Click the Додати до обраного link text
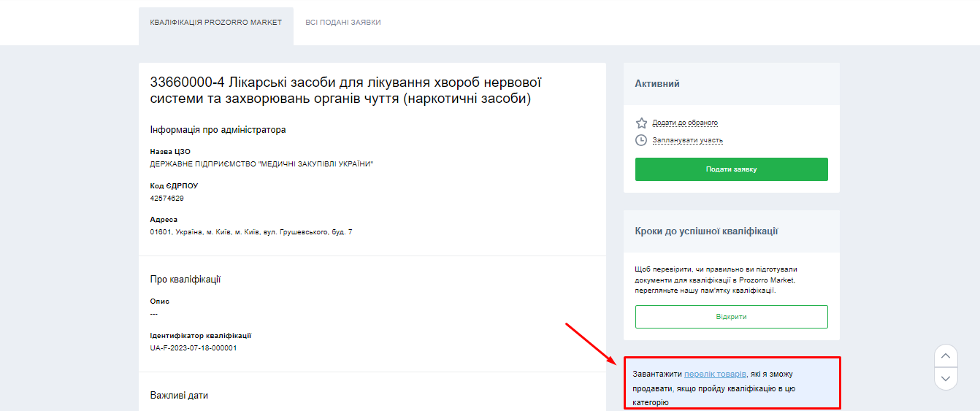Screen dimensions: 980x411 685,123
